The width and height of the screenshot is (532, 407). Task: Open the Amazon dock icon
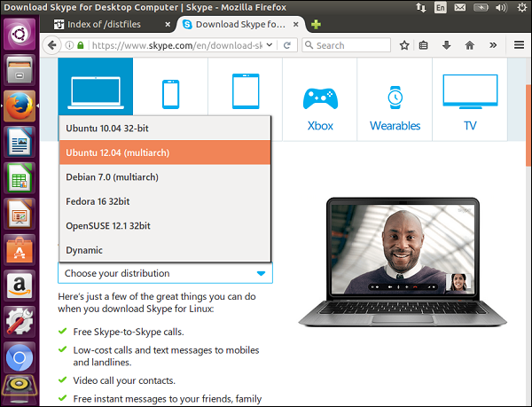(x=20, y=286)
